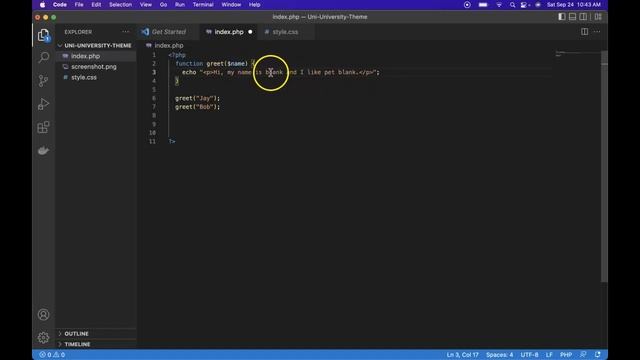
Task: Click line number 11 in the gutter
Action: point(152,141)
